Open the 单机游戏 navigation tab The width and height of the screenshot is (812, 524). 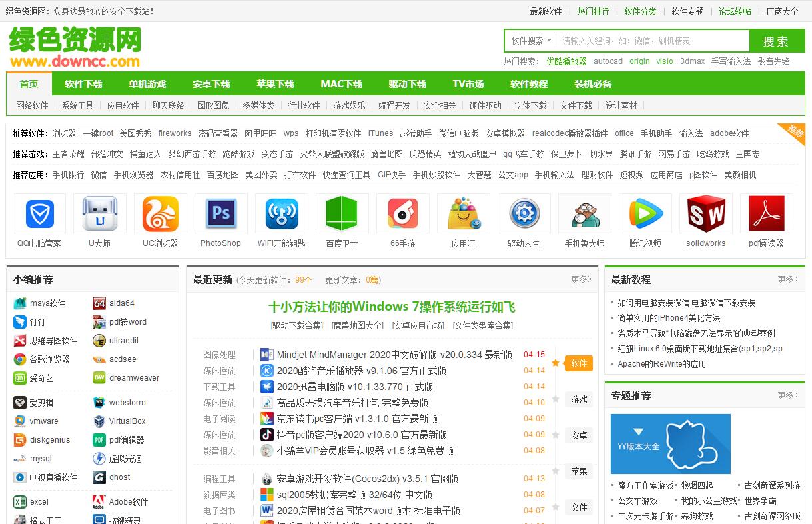coord(147,84)
